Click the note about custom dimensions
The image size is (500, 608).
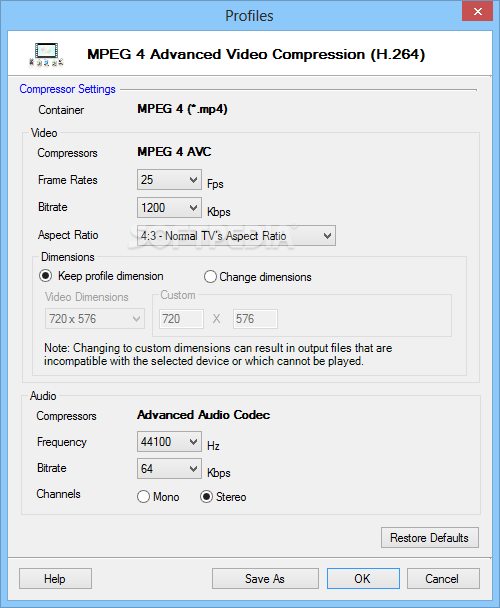point(218,354)
